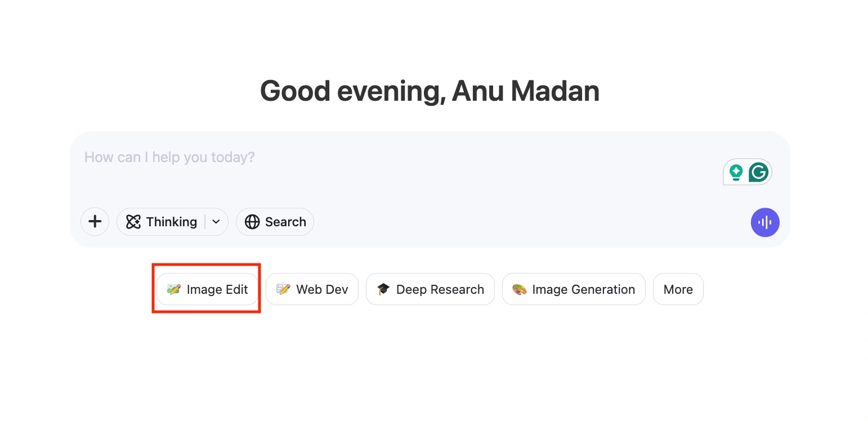Choose the Web Dev chip

coord(312,289)
